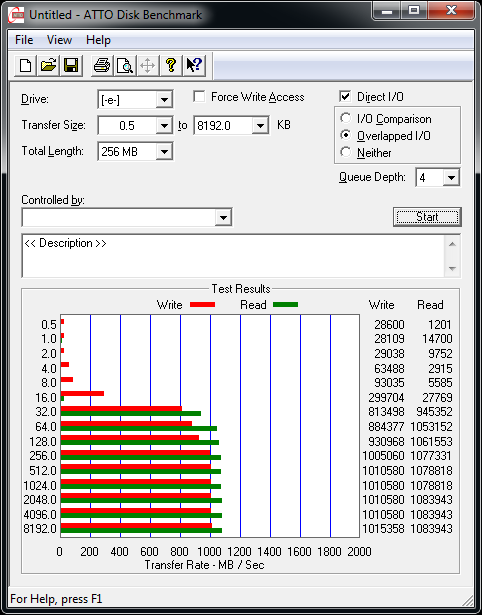Expand the Controlled by dropdown
This screenshot has height=615, width=482.
(223, 217)
